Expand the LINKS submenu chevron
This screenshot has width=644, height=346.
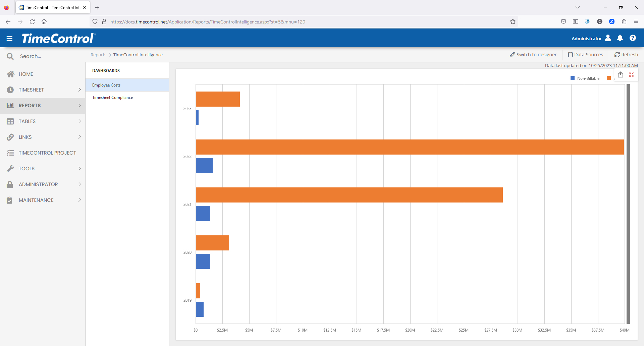[x=79, y=137]
